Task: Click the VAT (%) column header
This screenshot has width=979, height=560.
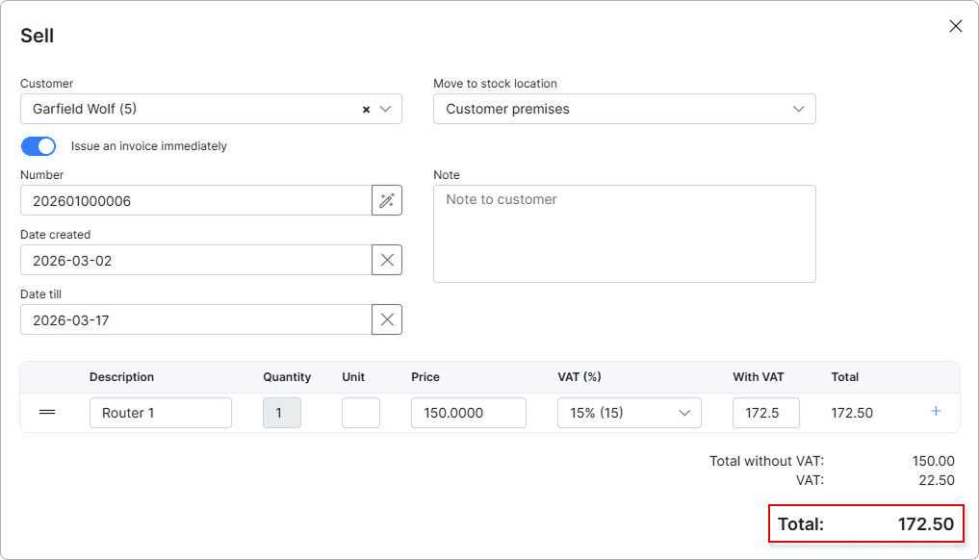Action: 580,377
